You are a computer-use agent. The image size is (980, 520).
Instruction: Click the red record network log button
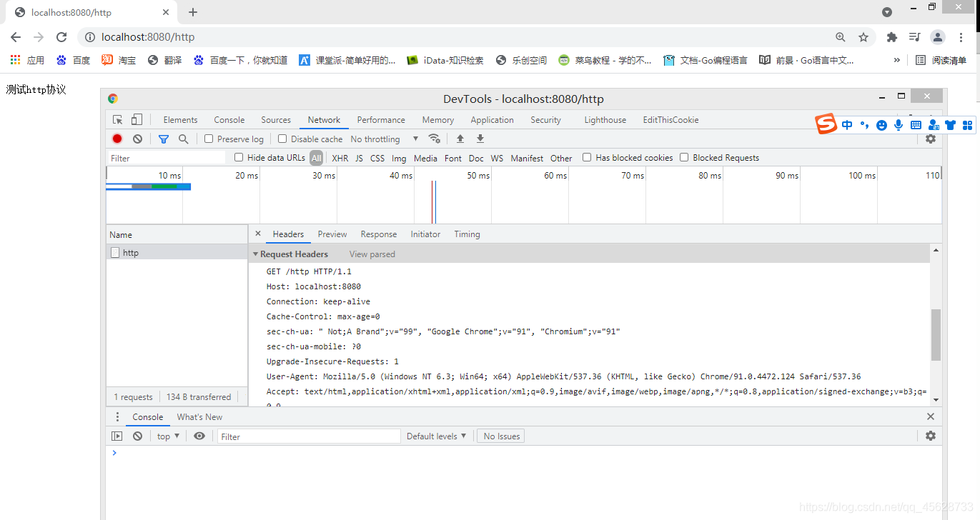tap(117, 139)
